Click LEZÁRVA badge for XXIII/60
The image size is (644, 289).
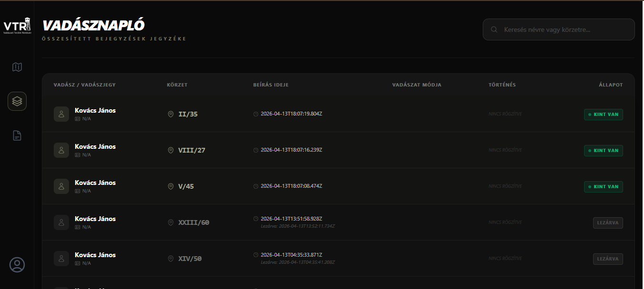click(x=607, y=223)
